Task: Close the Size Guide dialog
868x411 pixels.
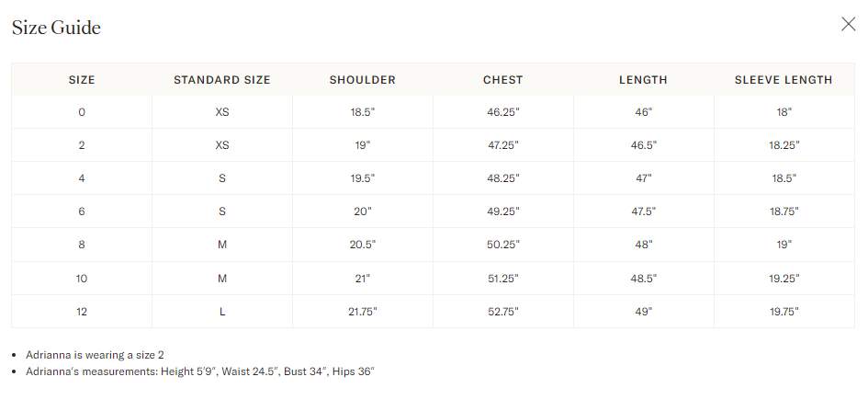Action: [848, 25]
